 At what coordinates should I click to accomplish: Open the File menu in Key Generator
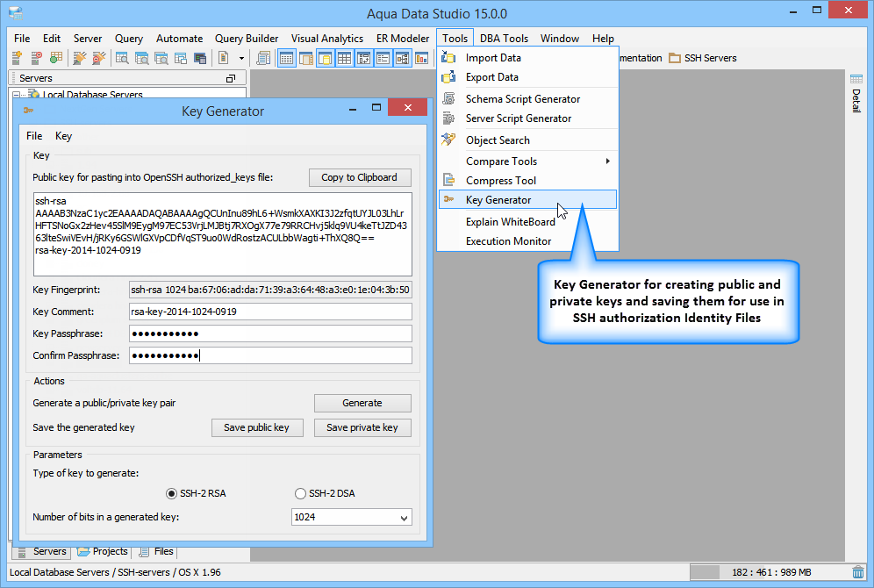point(34,136)
